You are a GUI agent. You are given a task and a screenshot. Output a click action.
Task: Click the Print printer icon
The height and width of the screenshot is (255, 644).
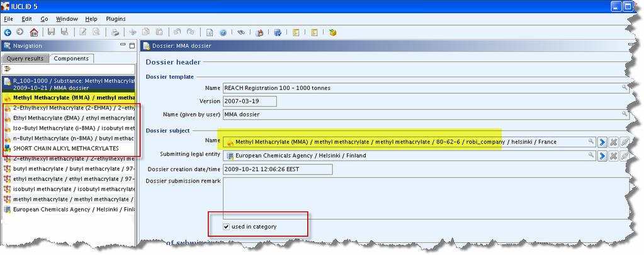click(115, 33)
